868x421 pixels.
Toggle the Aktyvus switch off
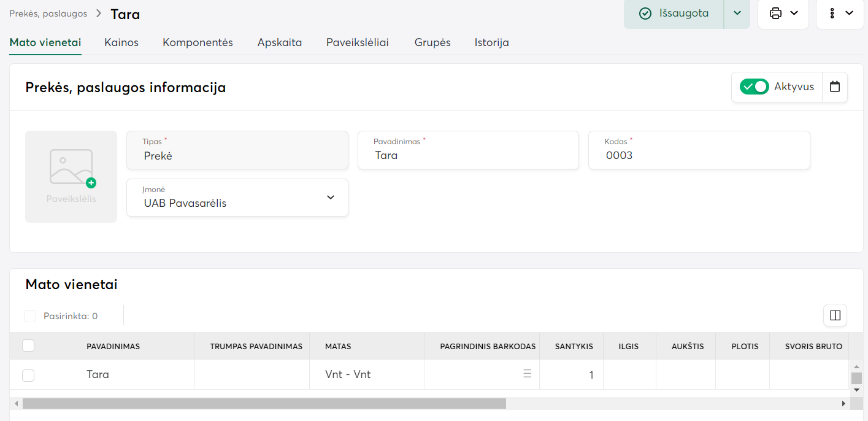[754, 87]
